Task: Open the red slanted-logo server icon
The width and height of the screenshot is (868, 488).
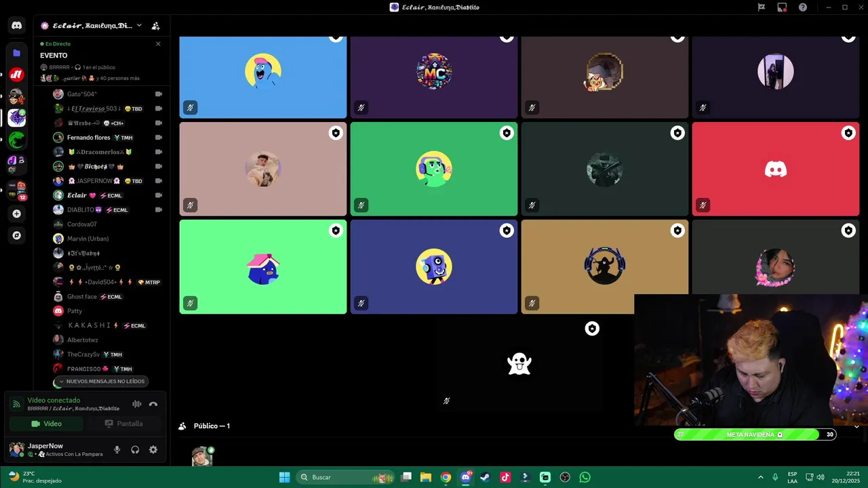Action: 17,75
